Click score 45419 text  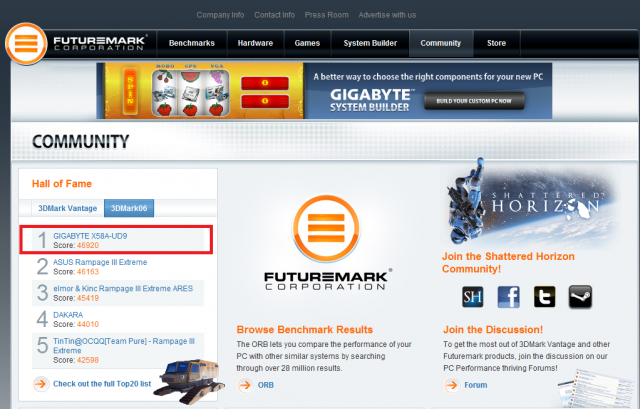(x=88, y=298)
